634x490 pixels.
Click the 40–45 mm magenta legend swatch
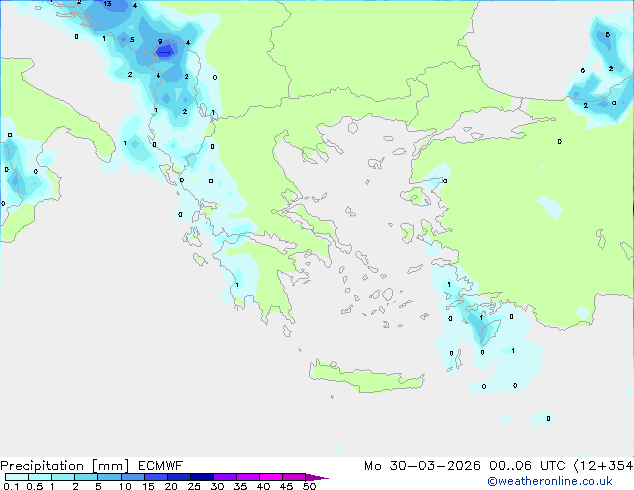[271, 477]
